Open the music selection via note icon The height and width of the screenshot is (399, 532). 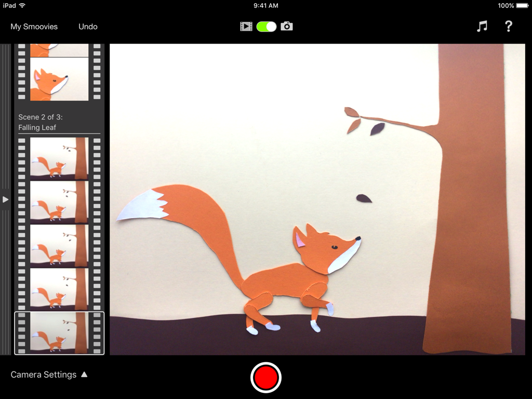tap(482, 26)
